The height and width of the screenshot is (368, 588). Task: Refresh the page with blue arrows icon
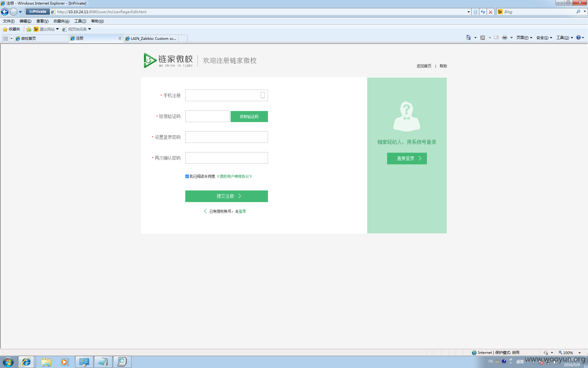point(483,12)
